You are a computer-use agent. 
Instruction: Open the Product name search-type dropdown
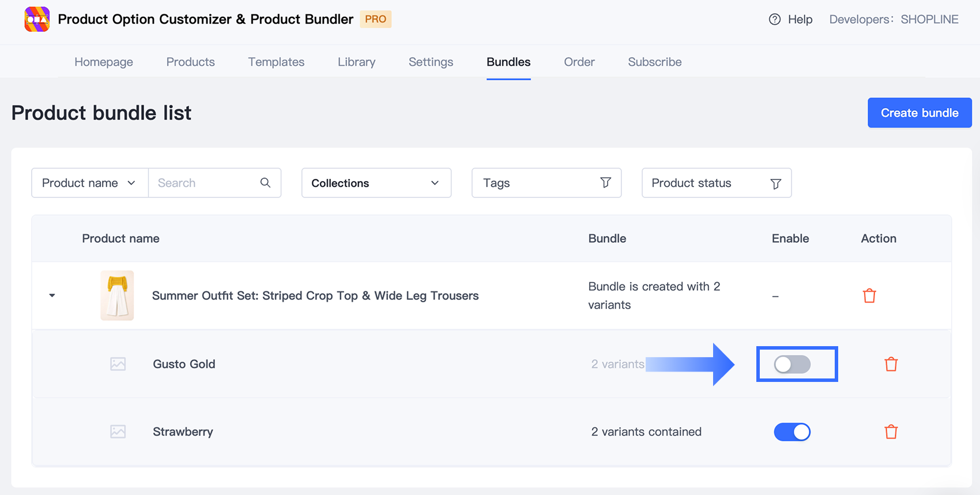[x=89, y=183]
